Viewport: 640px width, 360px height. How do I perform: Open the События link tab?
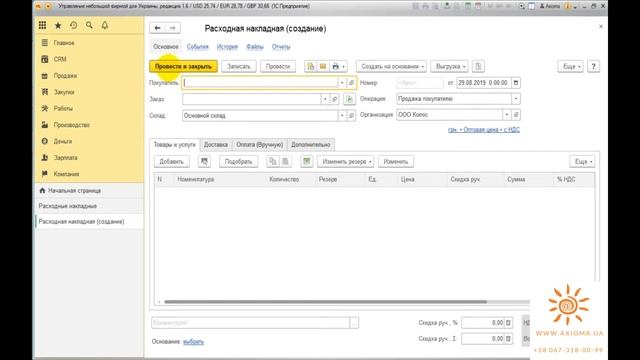(x=198, y=47)
